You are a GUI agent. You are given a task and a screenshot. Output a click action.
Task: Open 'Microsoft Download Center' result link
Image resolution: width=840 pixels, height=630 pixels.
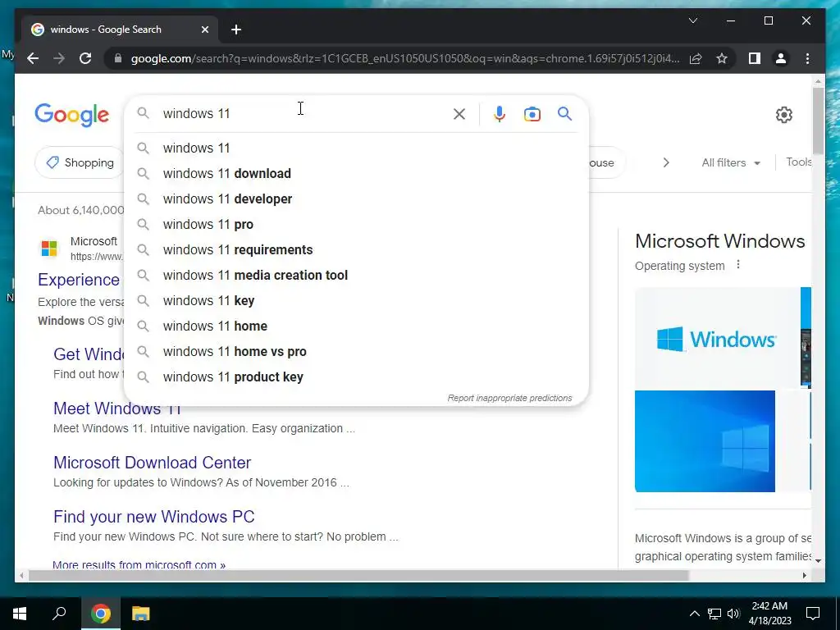[152, 463]
